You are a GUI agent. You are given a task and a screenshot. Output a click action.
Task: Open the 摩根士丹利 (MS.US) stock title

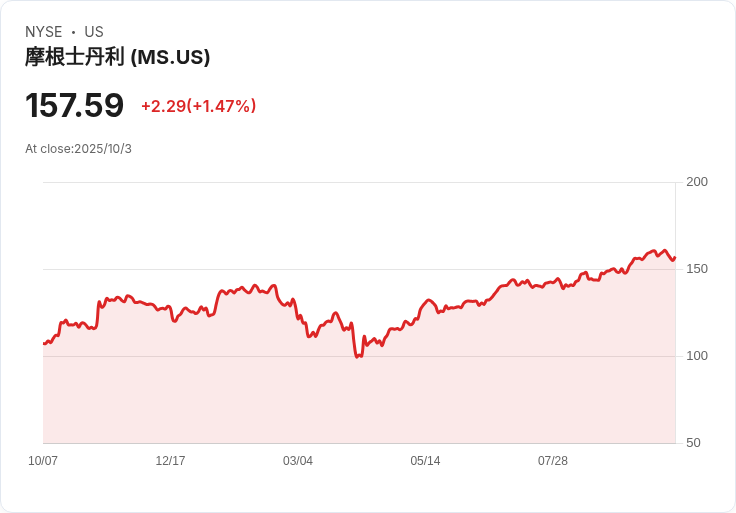pyautogui.click(x=117, y=57)
